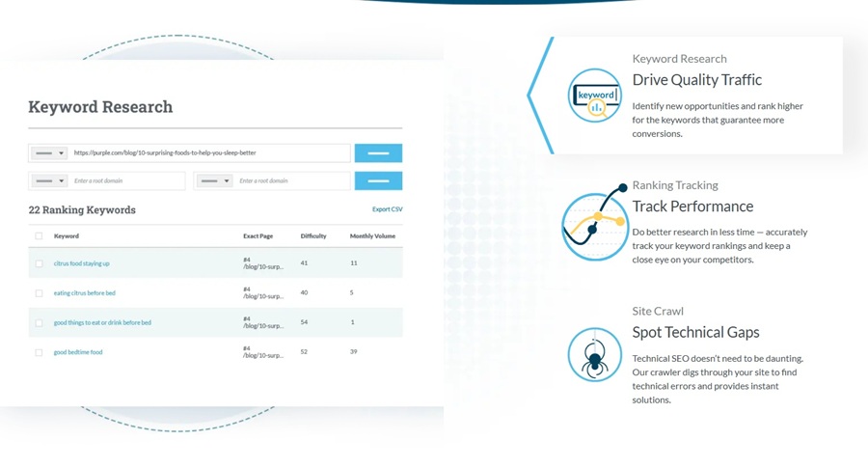Sort by the Keyword column header
Viewport: 868px width, 468px height.
67,236
